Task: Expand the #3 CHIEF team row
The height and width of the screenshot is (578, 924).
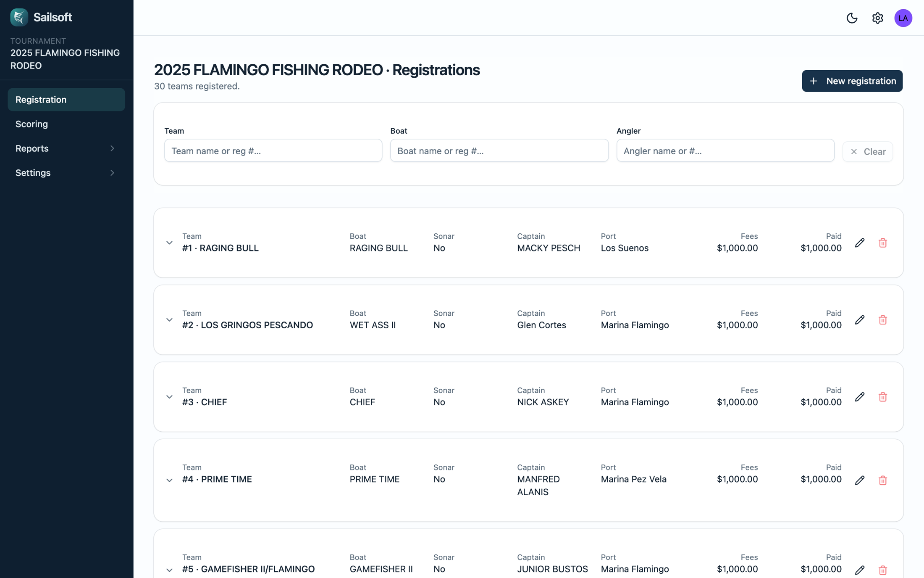Action: (x=169, y=397)
